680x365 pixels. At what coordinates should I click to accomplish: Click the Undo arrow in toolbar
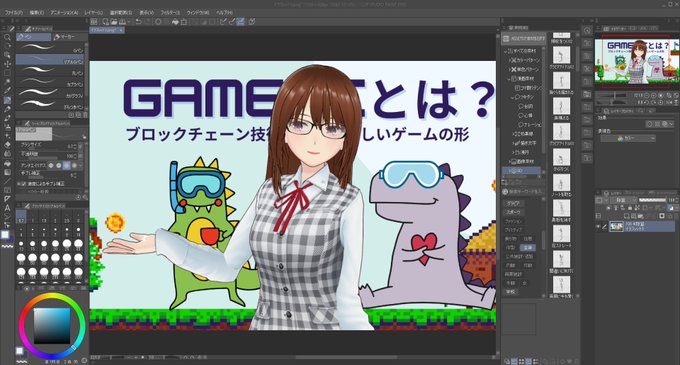138,21
